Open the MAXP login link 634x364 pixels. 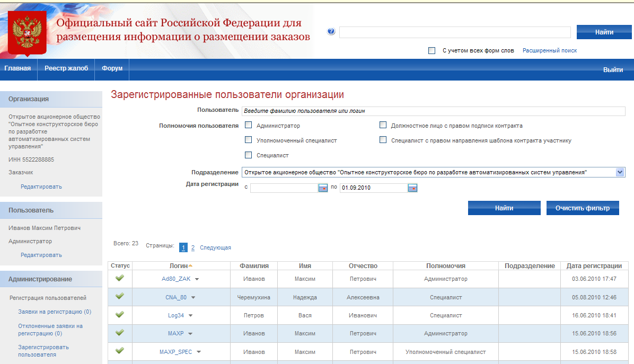click(176, 333)
